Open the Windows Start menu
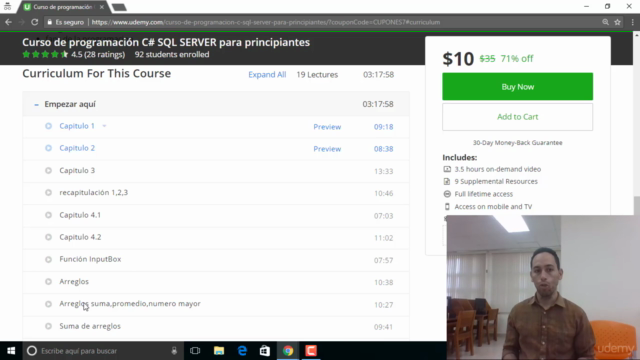This screenshot has height=360, width=640. coord(11,351)
